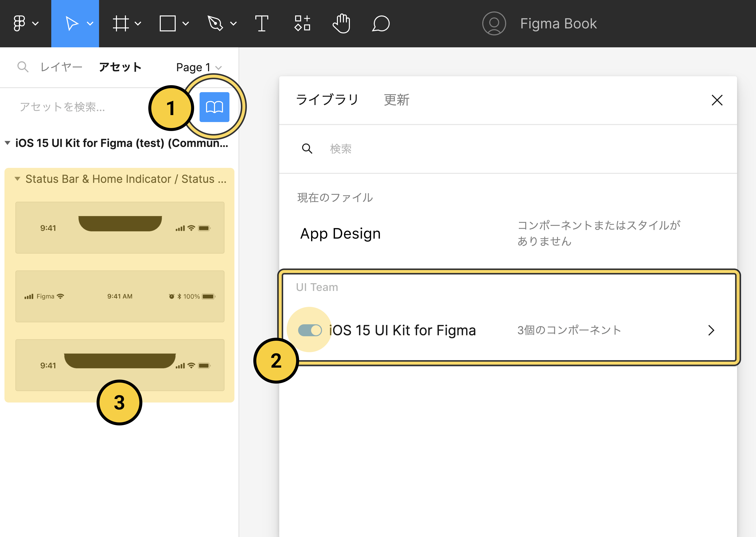Click the user avatar icon
756x537 pixels.
(494, 23)
